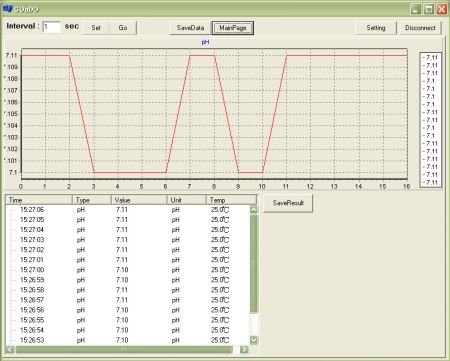The width and height of the screenshot is (450, 361).
Task: Sort table by the Time column header
Action: (x=39, y=200)
